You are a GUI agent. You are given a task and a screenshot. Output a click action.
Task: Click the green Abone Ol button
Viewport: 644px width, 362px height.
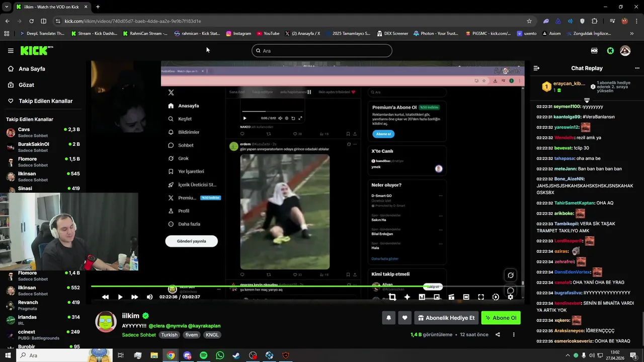tap(501, 318)
